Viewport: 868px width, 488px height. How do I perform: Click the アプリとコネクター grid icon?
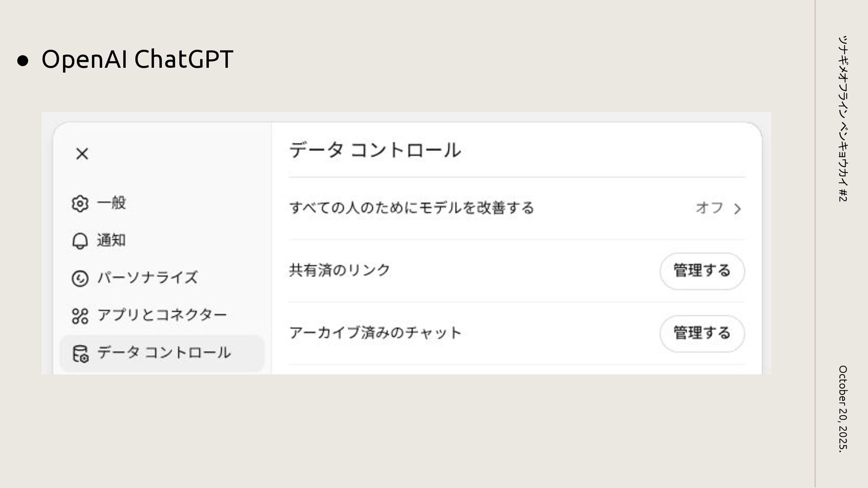tap(80, 316)
